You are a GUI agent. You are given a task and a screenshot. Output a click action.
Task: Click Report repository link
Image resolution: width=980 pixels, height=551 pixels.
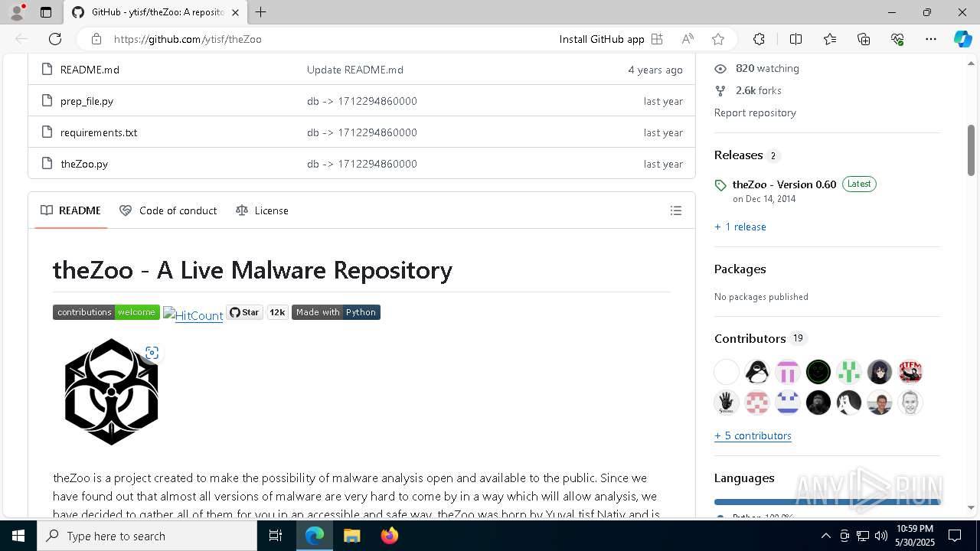[755, 112]
